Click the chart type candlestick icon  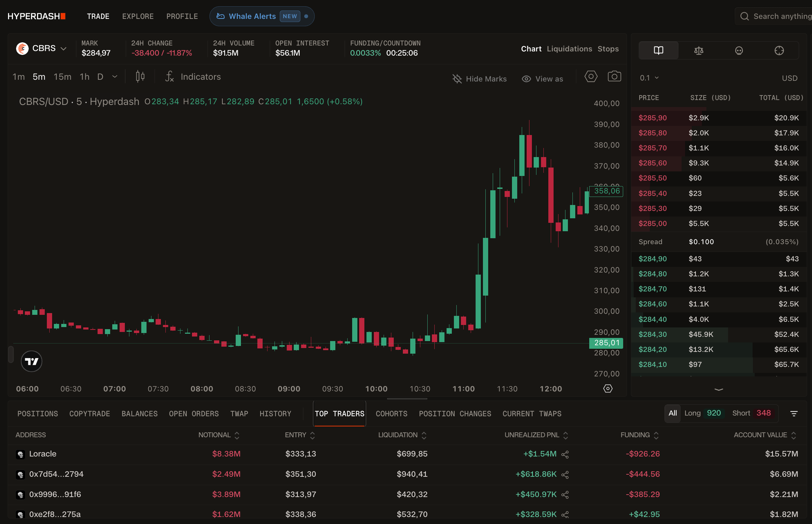[140, 76]
